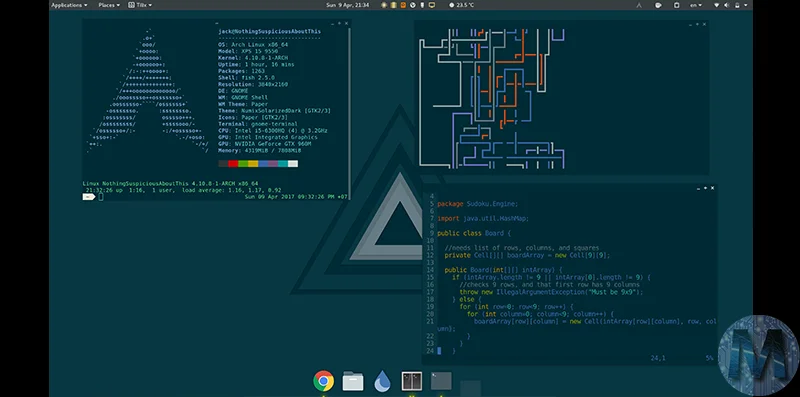Click line number 24 in the editor
The width and height of the screenshot is (800, 397).
[x=429, y=351]
